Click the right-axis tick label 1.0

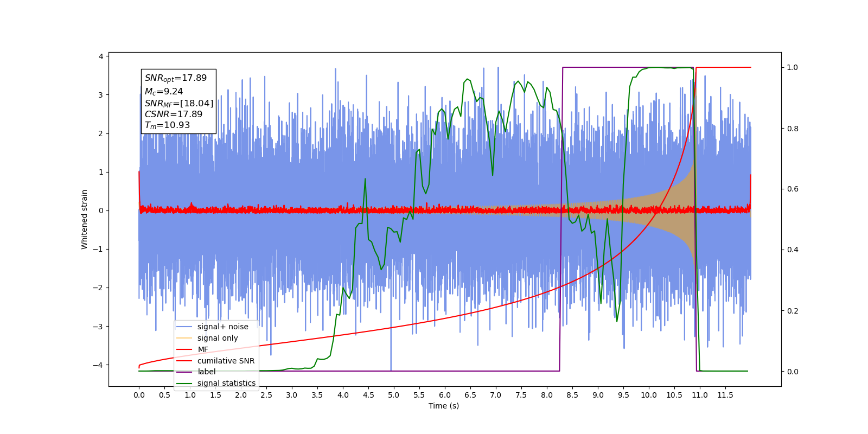tap(793, 68)
